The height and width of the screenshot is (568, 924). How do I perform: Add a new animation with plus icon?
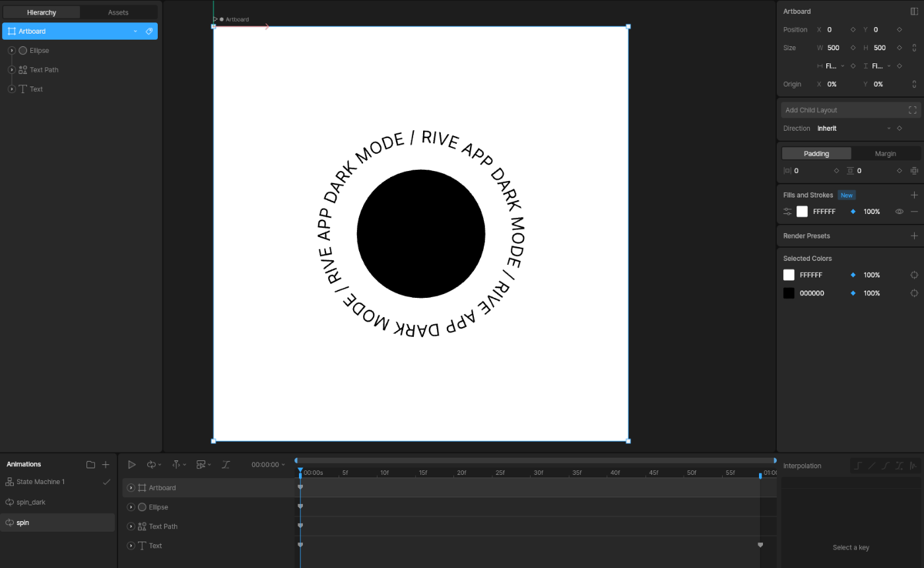coord(106,464)
